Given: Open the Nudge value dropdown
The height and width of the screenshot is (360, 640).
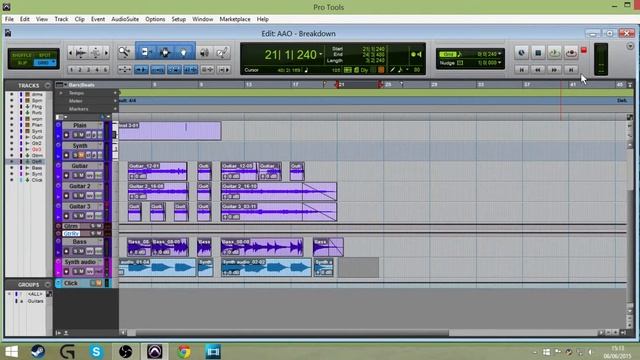Looking at the screenshot, I should [x=500, y=62].
